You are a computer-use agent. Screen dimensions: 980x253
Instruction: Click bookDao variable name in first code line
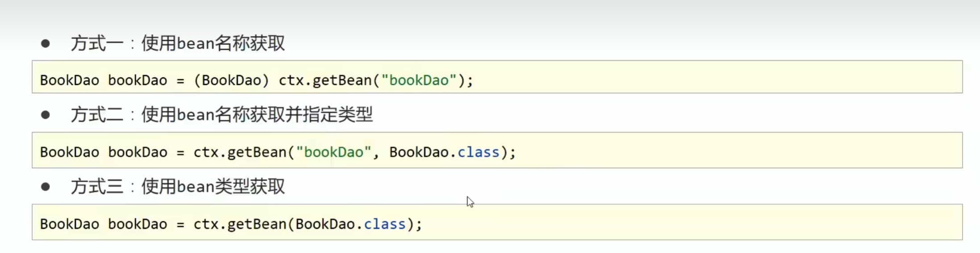pos(137,80)
